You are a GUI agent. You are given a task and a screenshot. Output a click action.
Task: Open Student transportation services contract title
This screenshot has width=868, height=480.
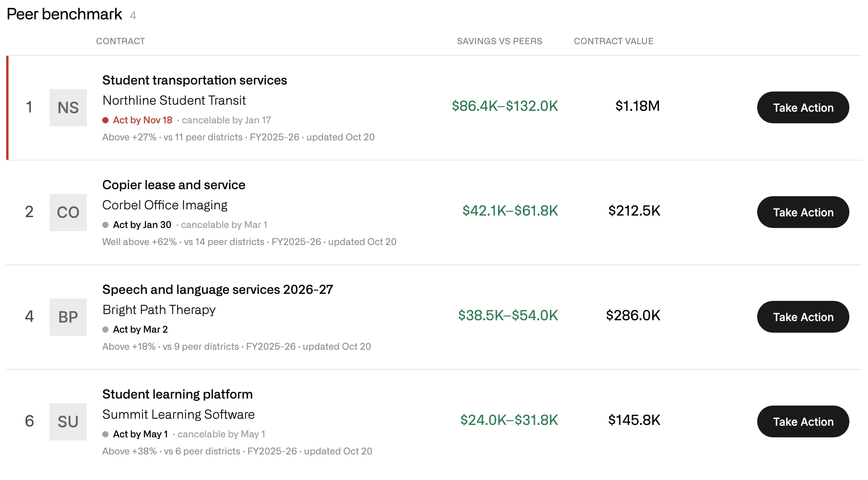point(195,80)
